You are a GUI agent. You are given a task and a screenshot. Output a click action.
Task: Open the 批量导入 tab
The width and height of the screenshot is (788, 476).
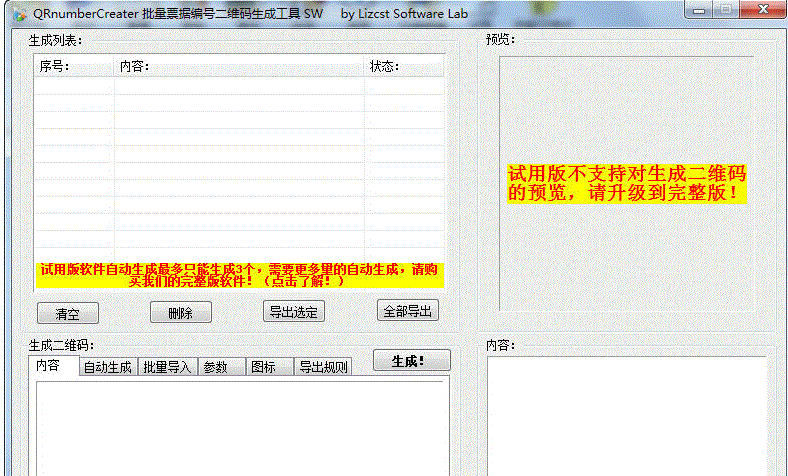[x=167, y=367]
